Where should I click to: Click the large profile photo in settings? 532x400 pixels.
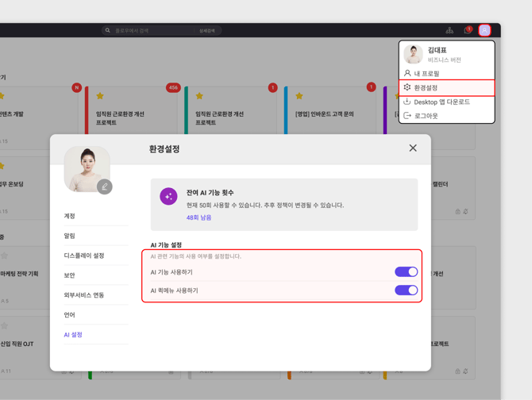(x=87, y=169)
